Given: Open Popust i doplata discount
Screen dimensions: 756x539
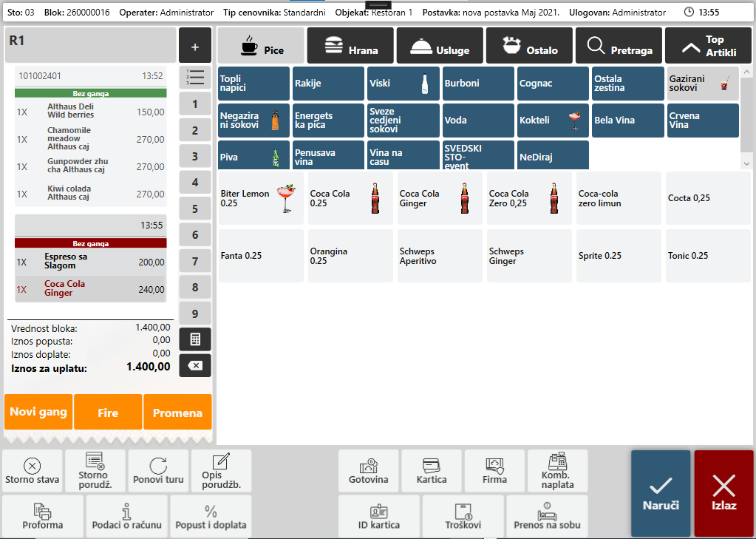Looking at the screenshot, I should (211, 516).
